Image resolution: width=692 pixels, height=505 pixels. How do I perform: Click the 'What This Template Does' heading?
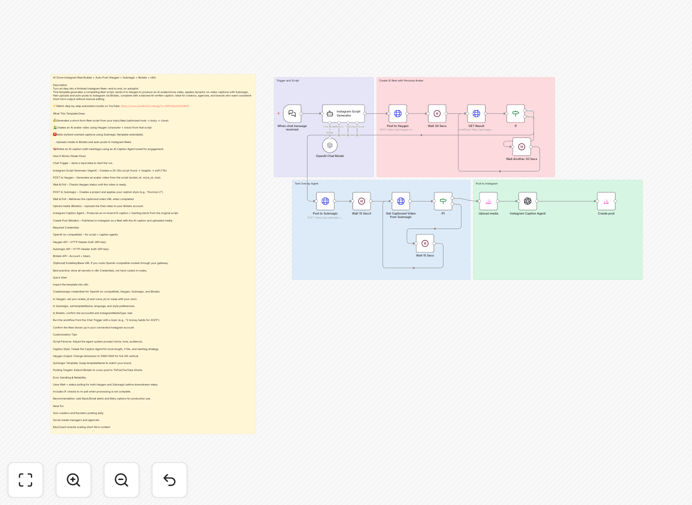tap(69, 113)
